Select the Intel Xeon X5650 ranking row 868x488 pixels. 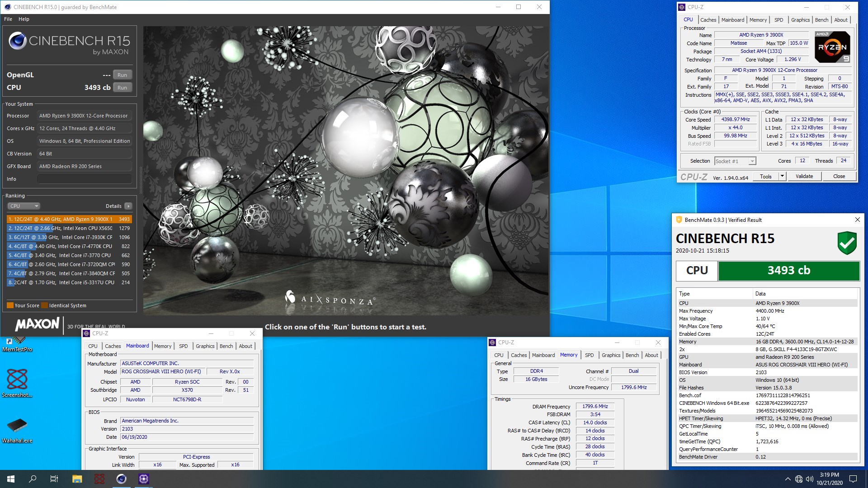69,228
